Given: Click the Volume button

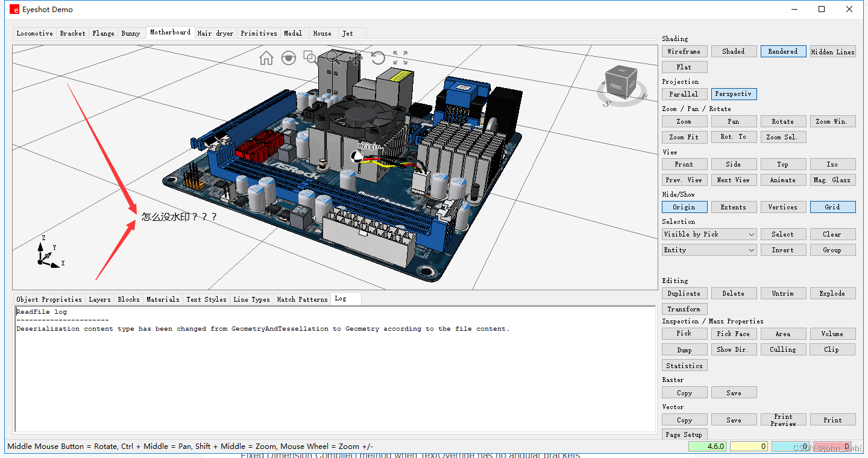Looking at the screenshot, I should 832,334.
